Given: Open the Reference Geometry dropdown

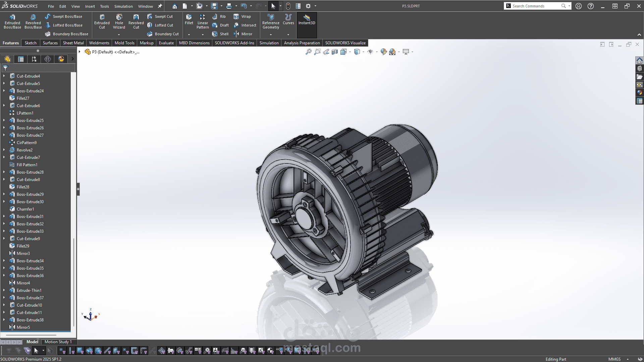Looking at the screenshot, I should point(271,34).
